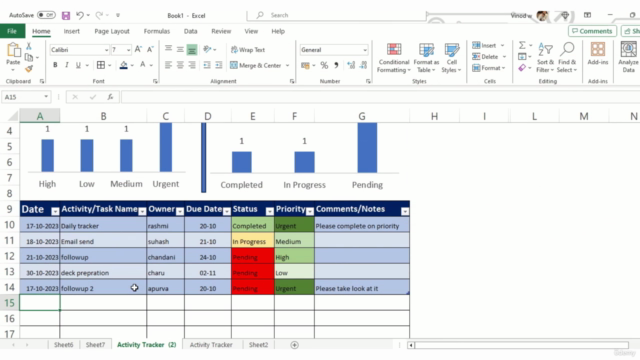Image resolution: width=640 pixels, height=360 pixels.
Task: Decrease indent icon
Action: pos(207,65)
